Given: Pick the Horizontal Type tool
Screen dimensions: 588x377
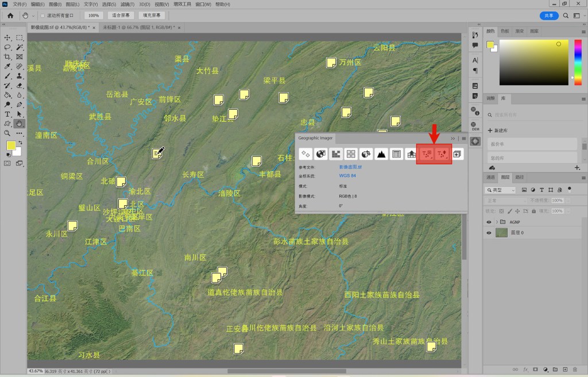Looking at the screenshot, I should (7, 114).
